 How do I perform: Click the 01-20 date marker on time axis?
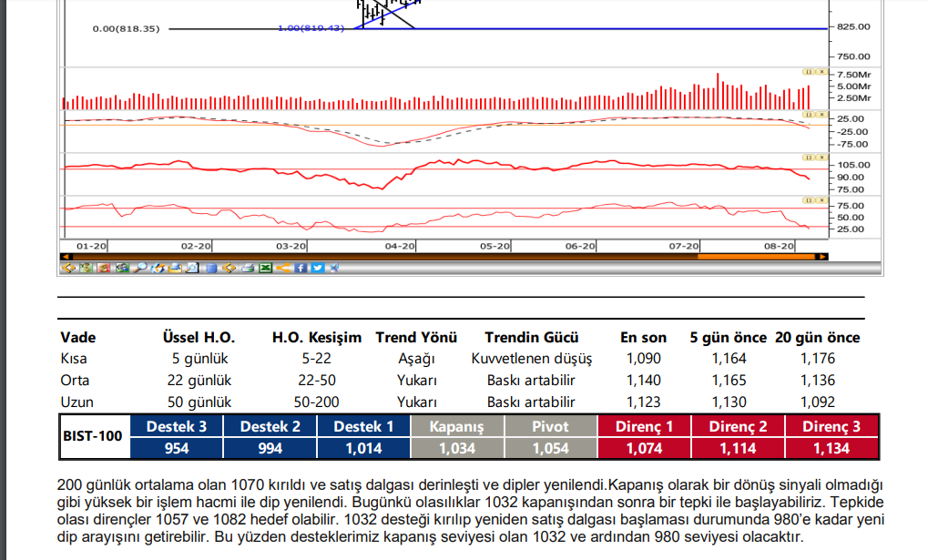[91, 246]
